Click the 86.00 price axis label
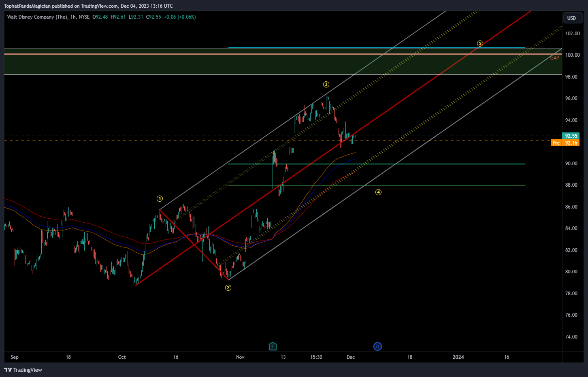 [x=571, y=207]
